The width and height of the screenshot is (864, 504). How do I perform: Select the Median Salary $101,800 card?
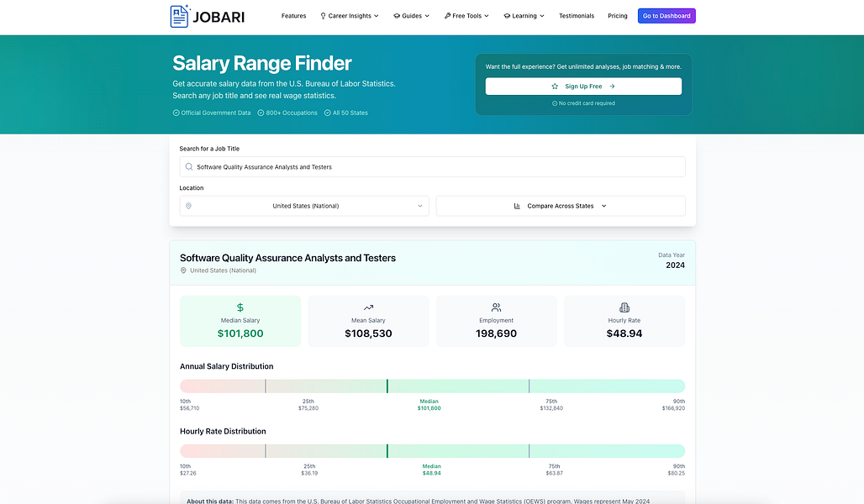[x=240, y=321]
